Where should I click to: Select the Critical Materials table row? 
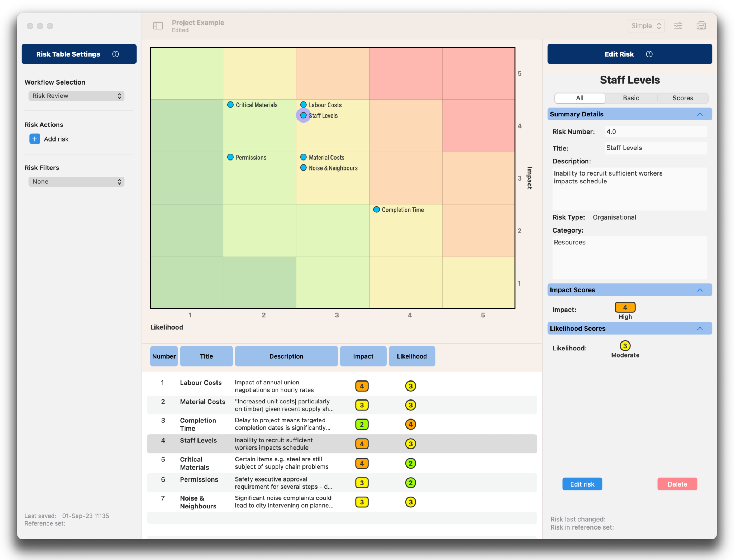tap(342, 463)
